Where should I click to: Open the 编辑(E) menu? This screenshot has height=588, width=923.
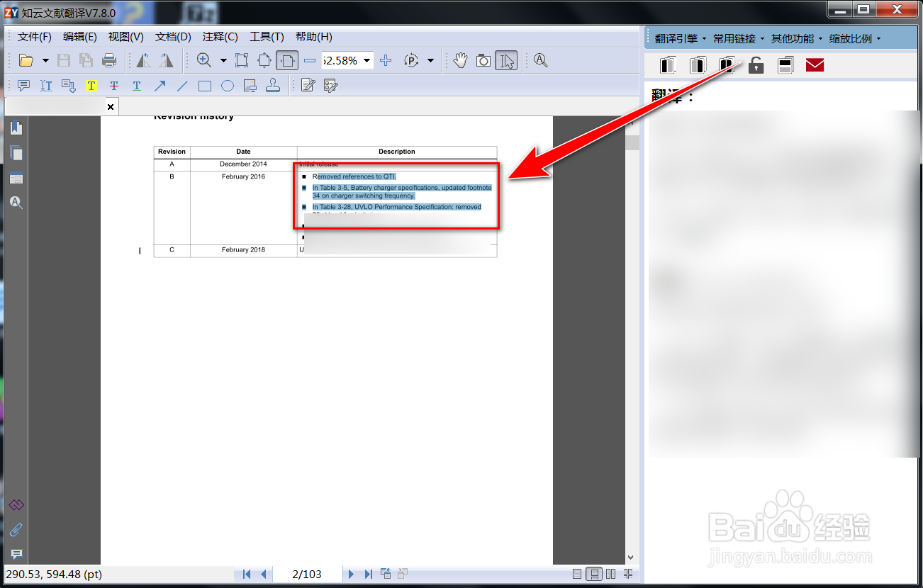point(80,37)
